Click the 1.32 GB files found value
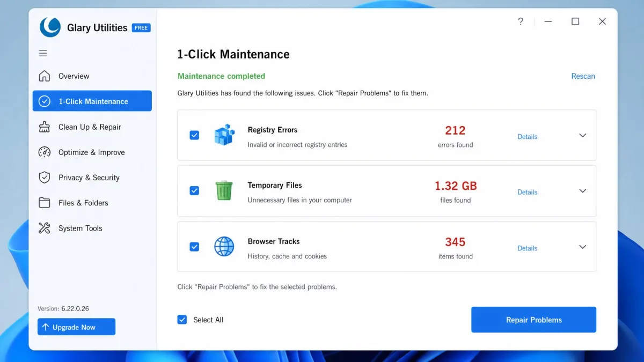 point(456,186)
